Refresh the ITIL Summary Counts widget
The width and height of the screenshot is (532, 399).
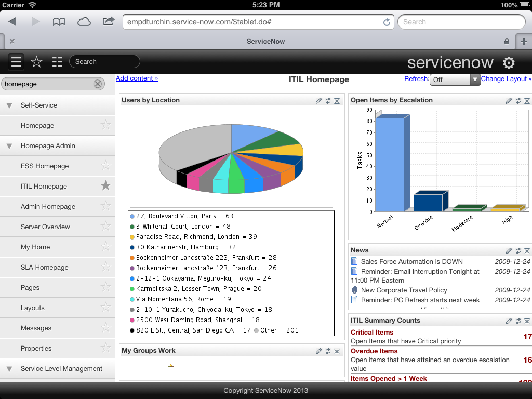518,321
